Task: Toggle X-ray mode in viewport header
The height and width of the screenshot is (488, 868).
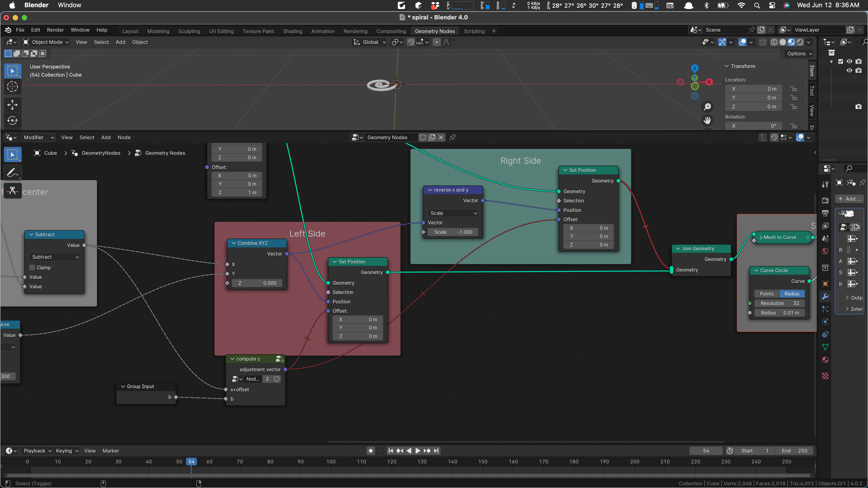Action: coord(763,42)
